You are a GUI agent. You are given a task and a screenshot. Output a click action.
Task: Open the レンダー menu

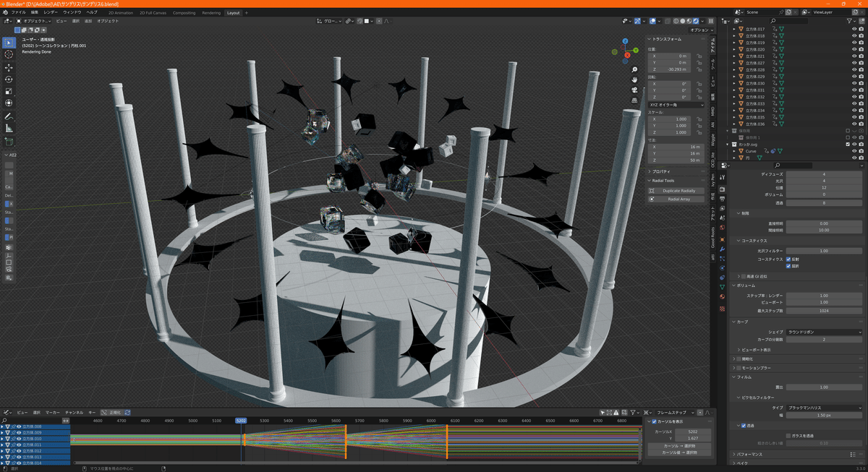tap(51, 12)
